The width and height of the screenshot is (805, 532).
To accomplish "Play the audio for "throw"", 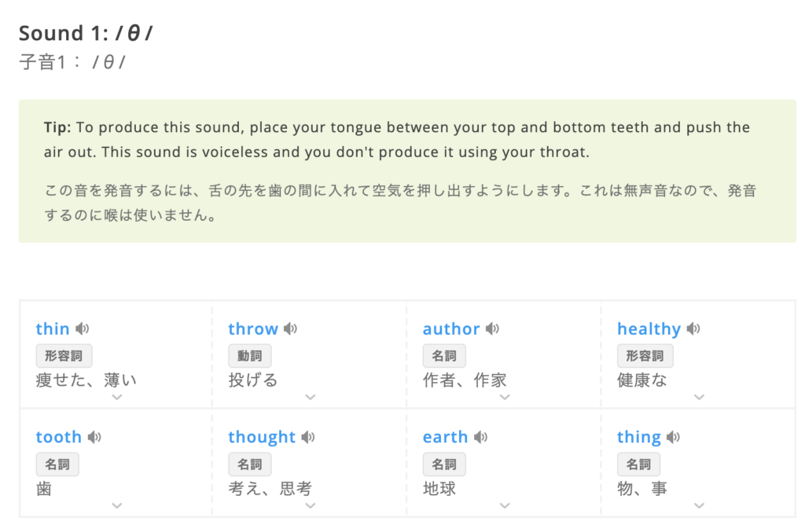I will [289, 328].
